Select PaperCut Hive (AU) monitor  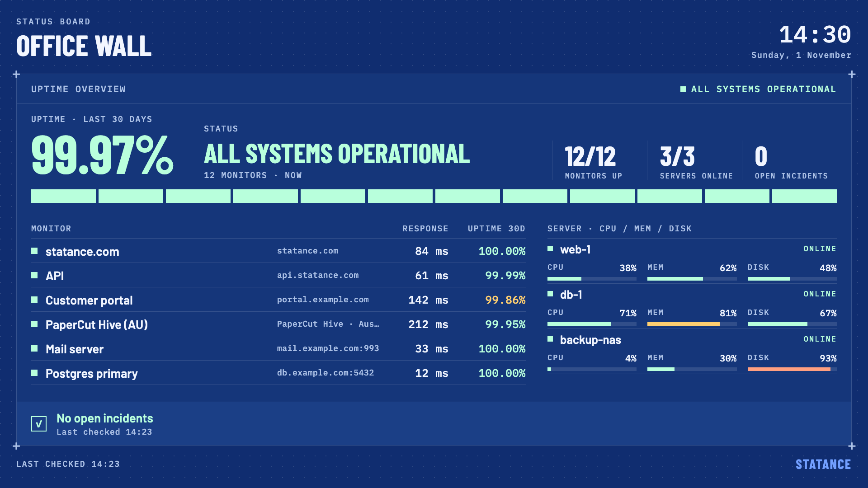[x=97, y=324]
